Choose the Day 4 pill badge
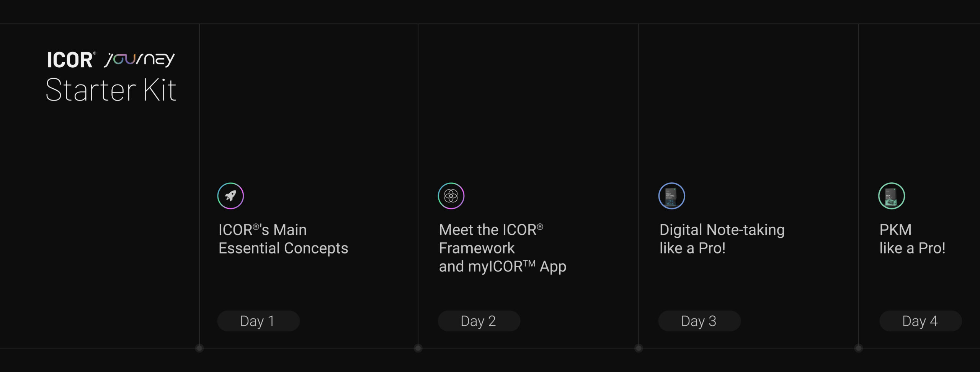Image resolution: width=980 pixels, height=372 pixels. (x=920, y=321)
